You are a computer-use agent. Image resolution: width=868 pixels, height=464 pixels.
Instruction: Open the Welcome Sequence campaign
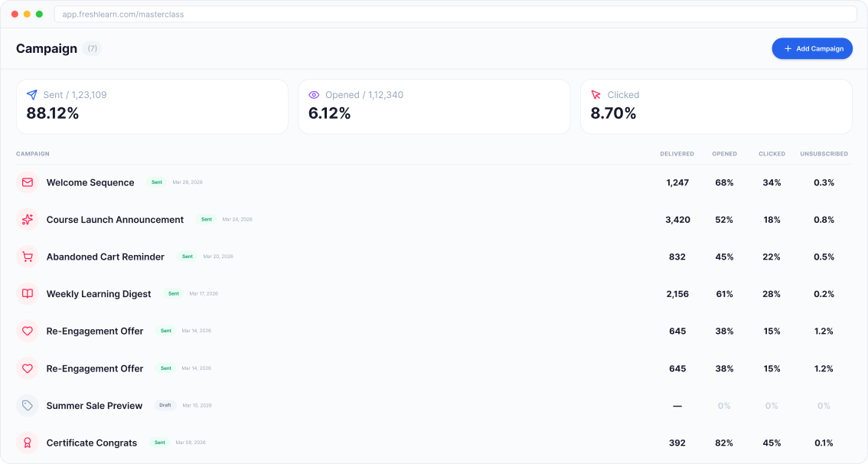tap(90, 182)
